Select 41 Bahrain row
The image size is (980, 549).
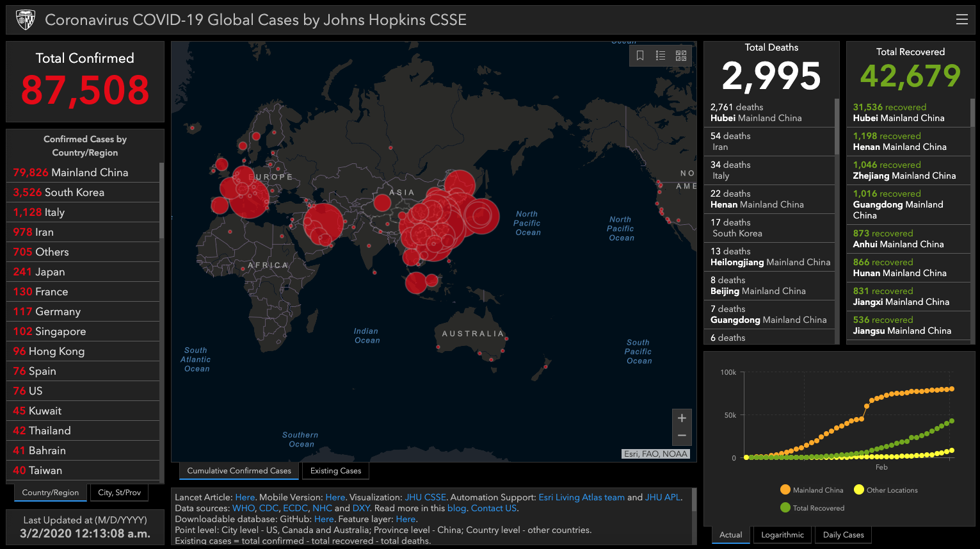tap(83, 450)
